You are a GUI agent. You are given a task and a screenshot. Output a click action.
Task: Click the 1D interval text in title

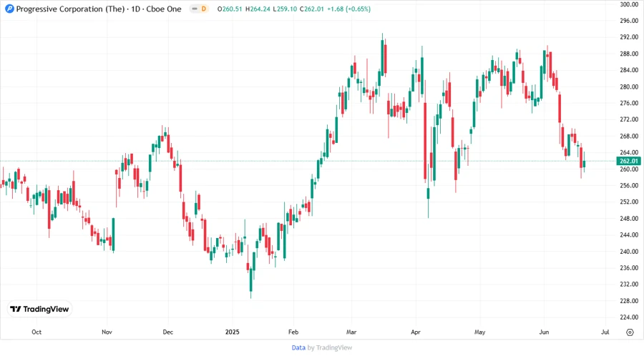click(x=135, y=9)
